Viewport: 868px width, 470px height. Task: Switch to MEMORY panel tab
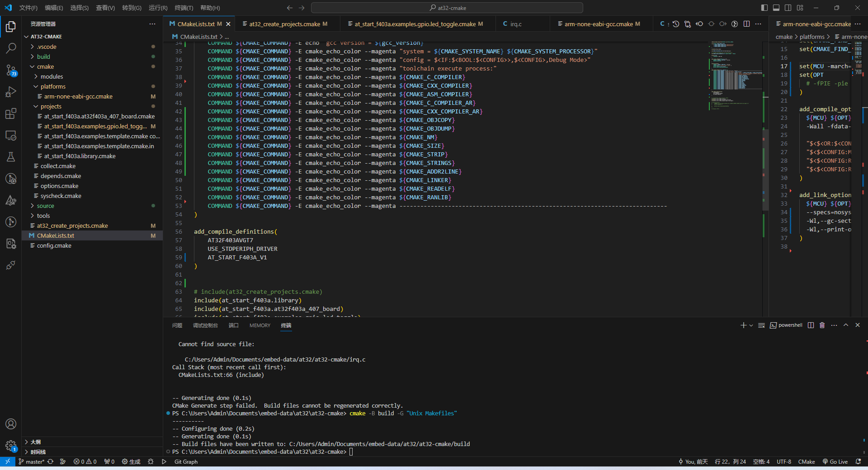[260, 325]
